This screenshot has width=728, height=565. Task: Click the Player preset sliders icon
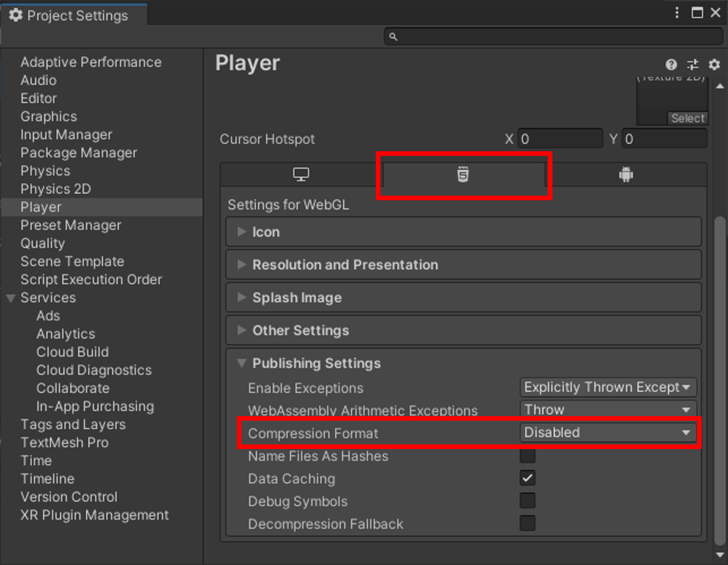[693, 64]
